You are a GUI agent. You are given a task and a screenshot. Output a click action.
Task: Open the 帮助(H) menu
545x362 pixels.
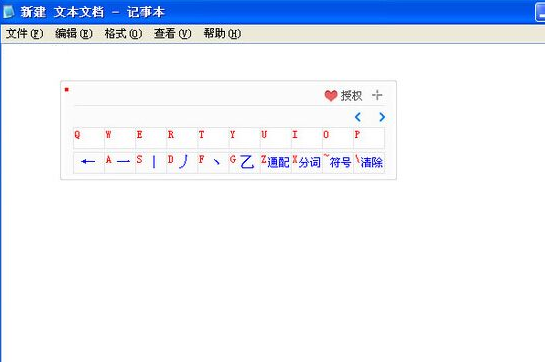222,34
